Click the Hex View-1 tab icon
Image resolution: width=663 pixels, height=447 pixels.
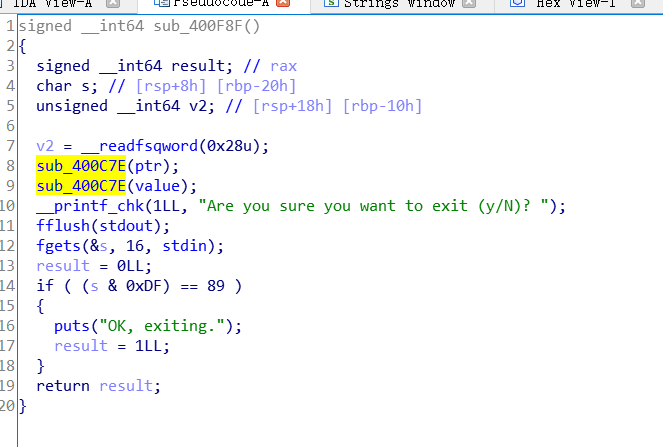coord(517,3)
